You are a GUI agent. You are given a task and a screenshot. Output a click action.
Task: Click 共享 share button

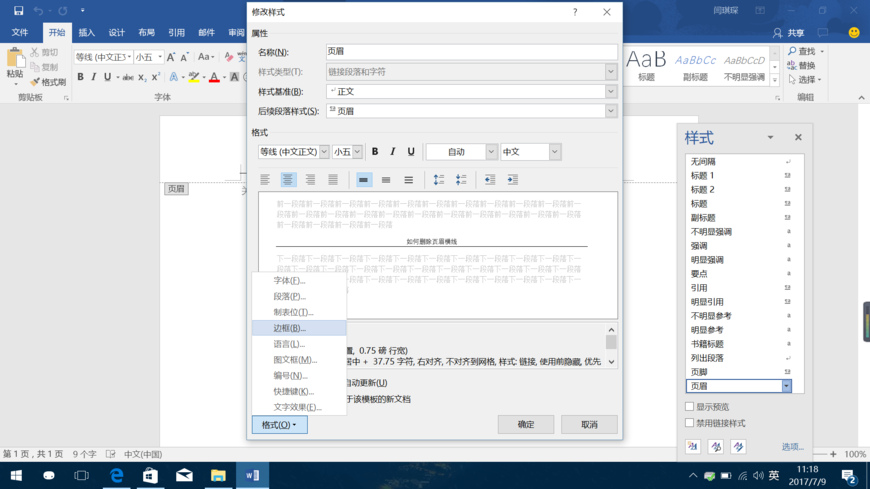point(788,33)
